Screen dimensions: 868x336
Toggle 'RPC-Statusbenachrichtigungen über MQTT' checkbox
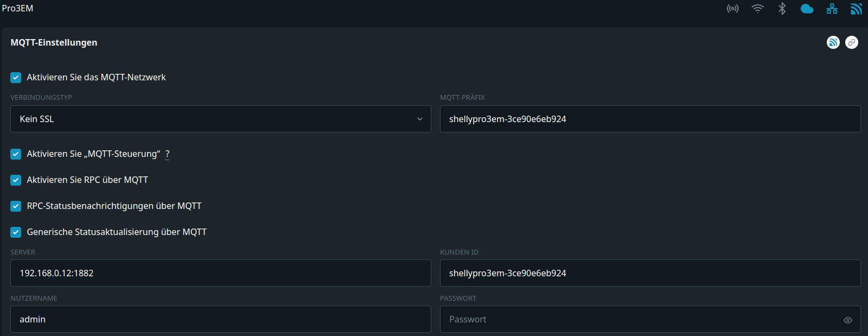click(16, 206)
